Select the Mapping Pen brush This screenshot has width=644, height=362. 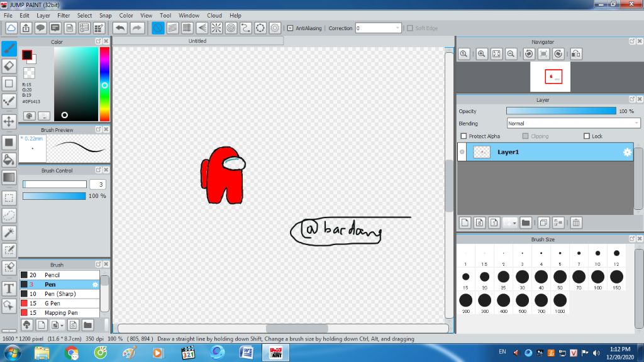(60, 313)
